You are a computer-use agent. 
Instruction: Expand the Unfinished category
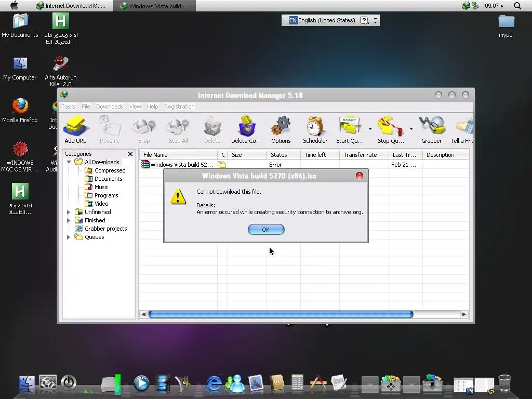click(x=69, y=212)
